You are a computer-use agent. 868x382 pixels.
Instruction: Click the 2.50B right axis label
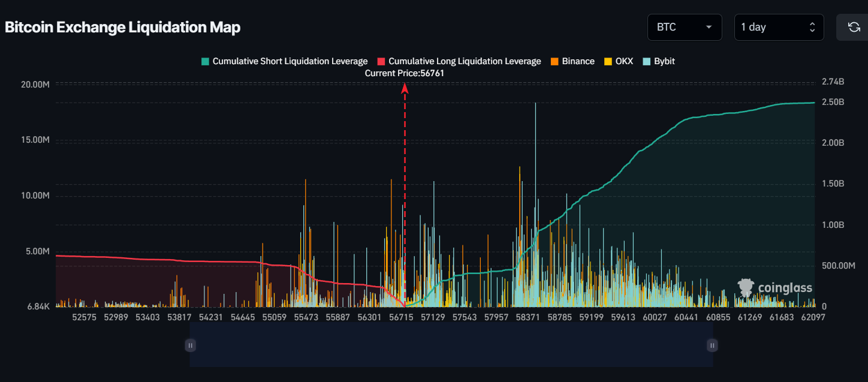tap(833, 102)
